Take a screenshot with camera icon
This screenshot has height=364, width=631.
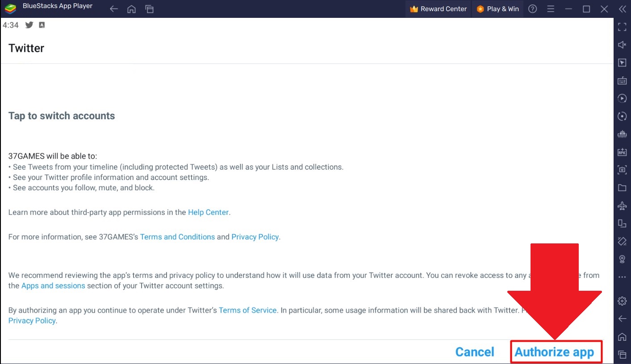622,170
